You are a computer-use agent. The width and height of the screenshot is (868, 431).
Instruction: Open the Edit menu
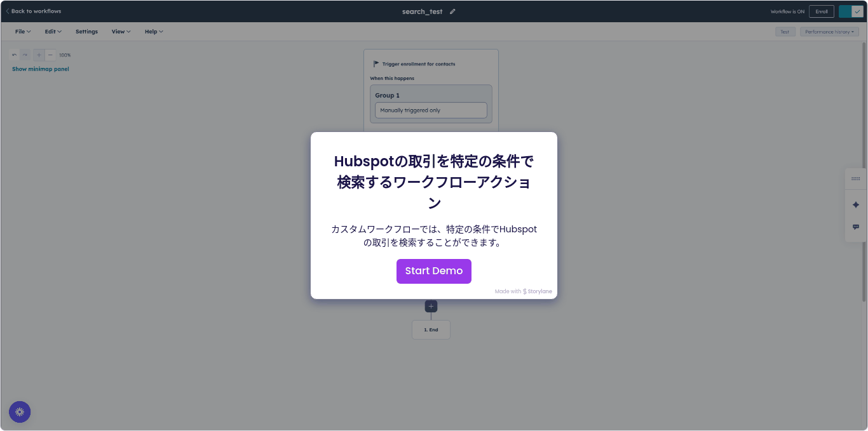click(53, 32)
